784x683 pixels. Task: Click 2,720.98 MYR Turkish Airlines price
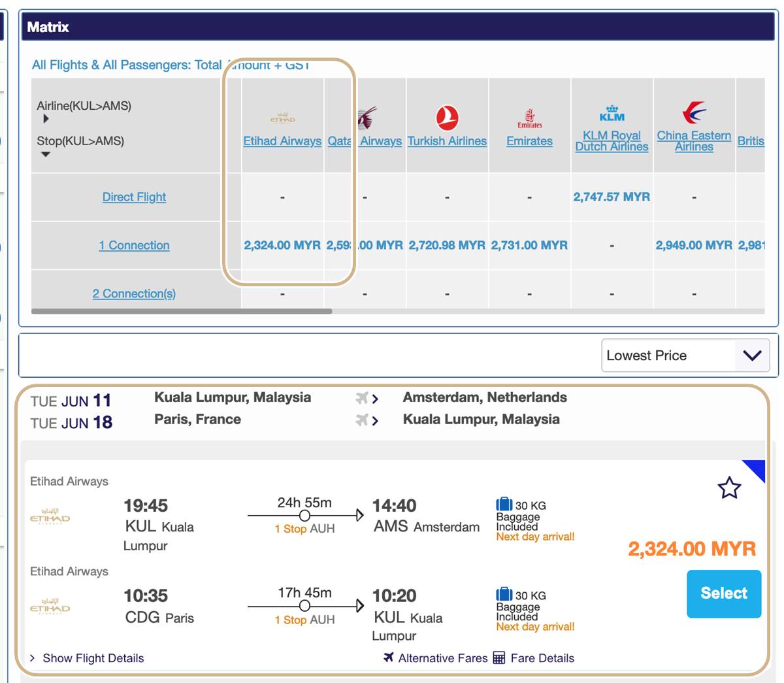(448, 245)
